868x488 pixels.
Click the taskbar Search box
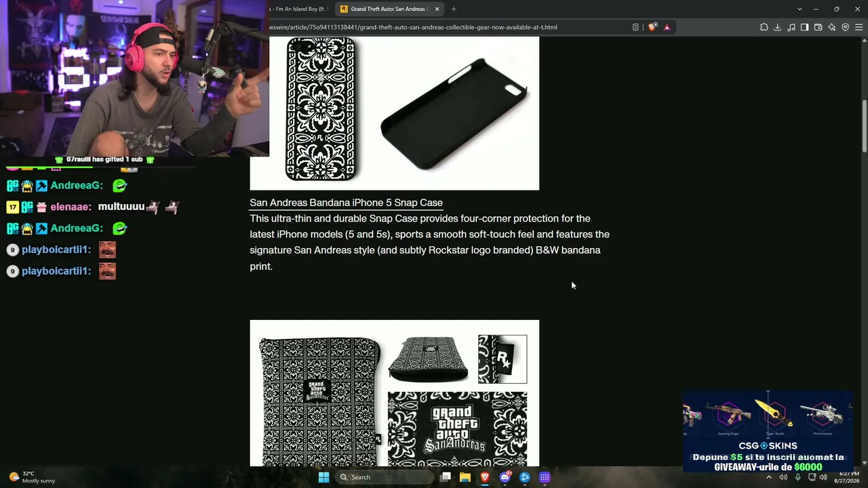[385, 477]
